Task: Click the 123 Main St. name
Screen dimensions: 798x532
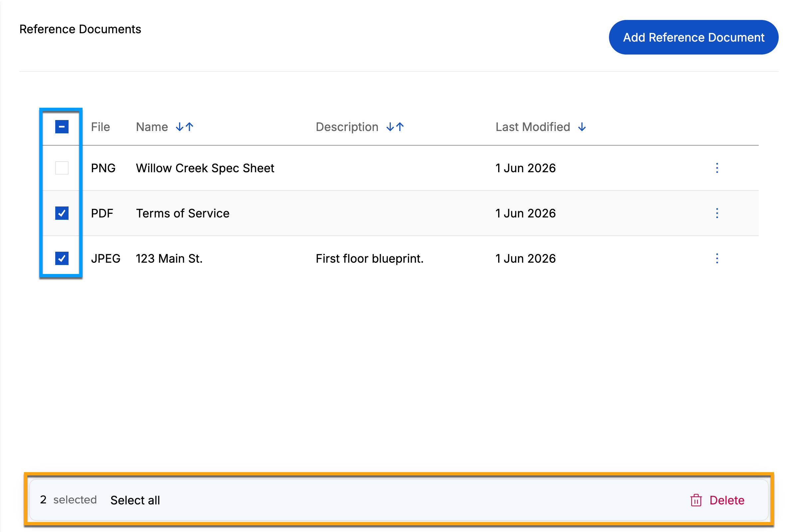Action: click(x=169, y=258)
